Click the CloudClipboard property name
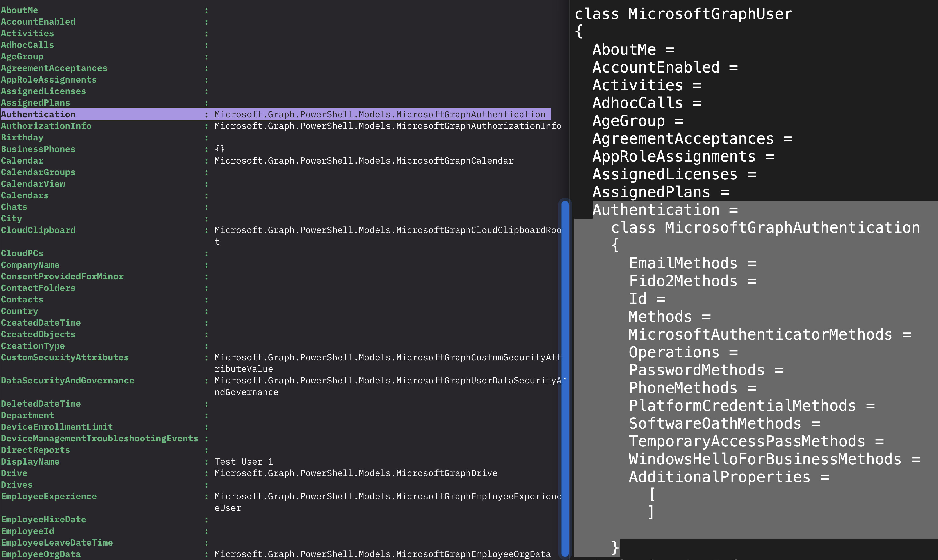The image size is (938, 560). [38, 230]
